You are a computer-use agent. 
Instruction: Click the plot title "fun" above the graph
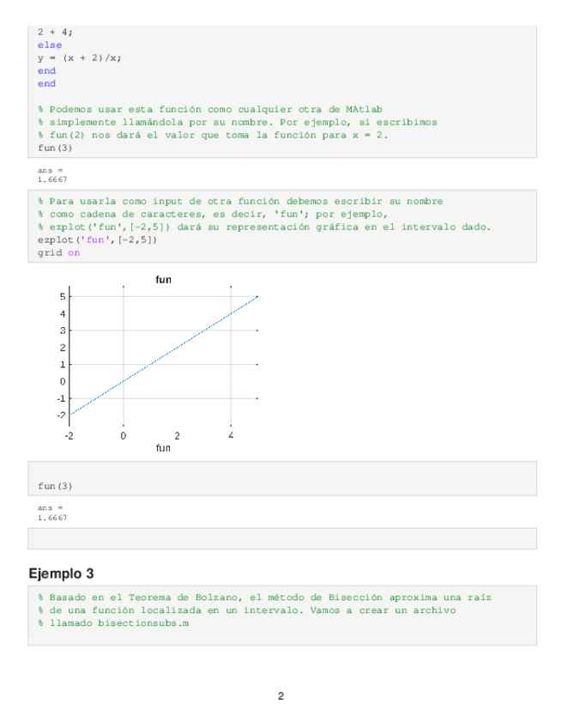(x=163, y=280)
